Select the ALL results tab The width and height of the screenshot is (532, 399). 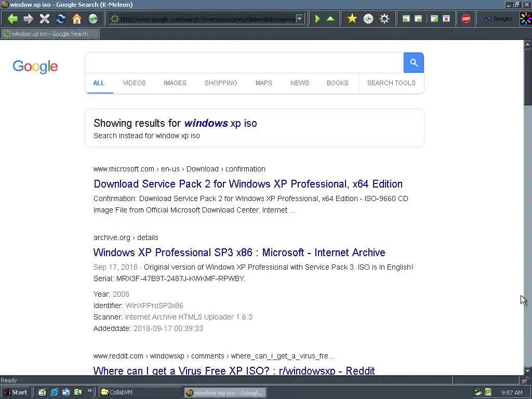point(99,83)
